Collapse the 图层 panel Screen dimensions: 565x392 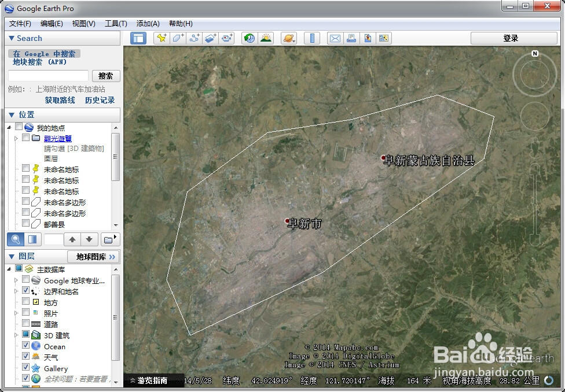coord(12,257)
